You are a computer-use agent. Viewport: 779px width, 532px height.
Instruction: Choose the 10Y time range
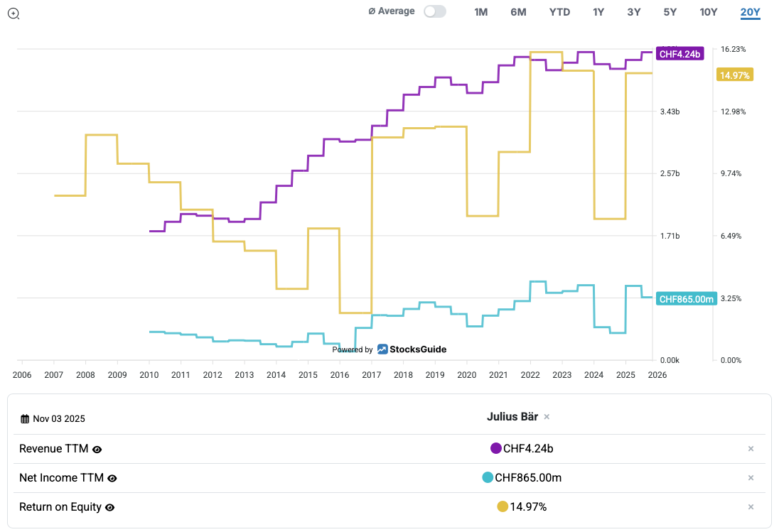click(x=708, y=12)
